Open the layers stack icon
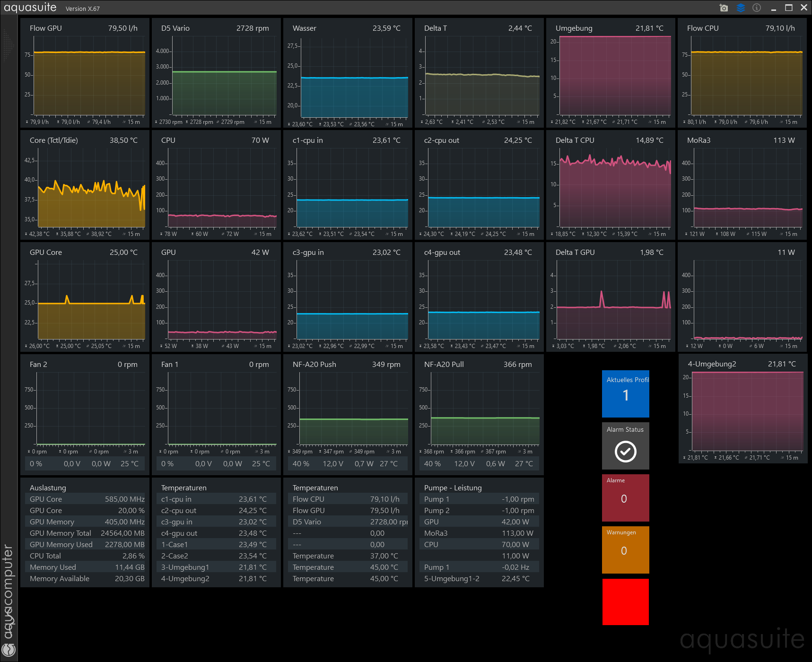 741,8
